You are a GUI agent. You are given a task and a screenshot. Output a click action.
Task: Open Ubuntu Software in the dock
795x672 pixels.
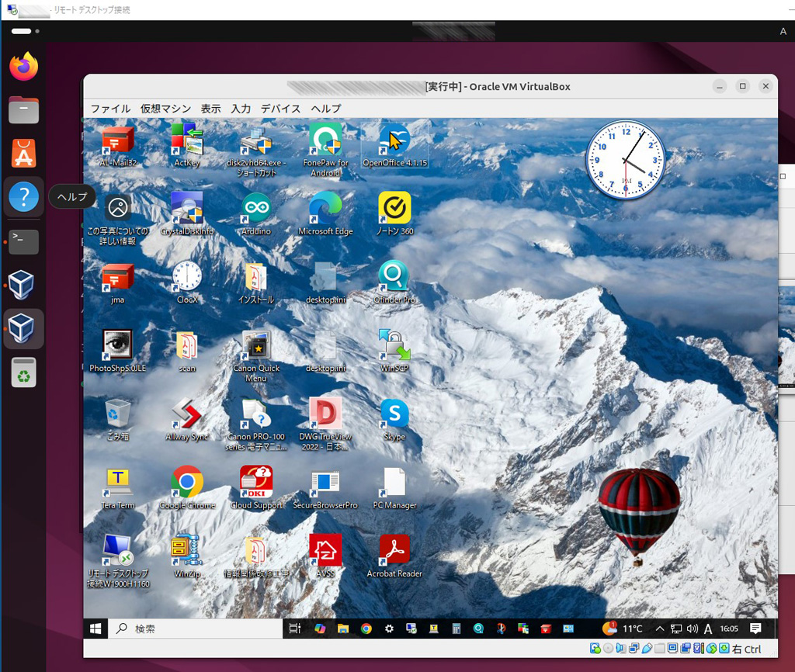tap(23, 153)
